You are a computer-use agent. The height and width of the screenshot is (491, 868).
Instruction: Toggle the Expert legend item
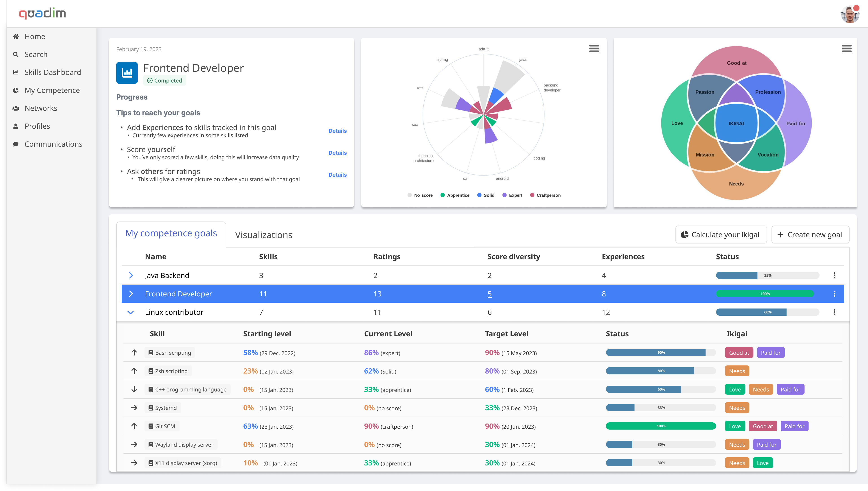pyautogui.click(x=512, y=195)
